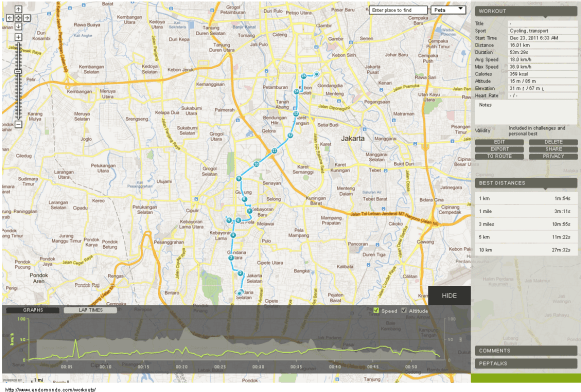
Task: Select the '3 miles' best distance row
Action: 526,224
